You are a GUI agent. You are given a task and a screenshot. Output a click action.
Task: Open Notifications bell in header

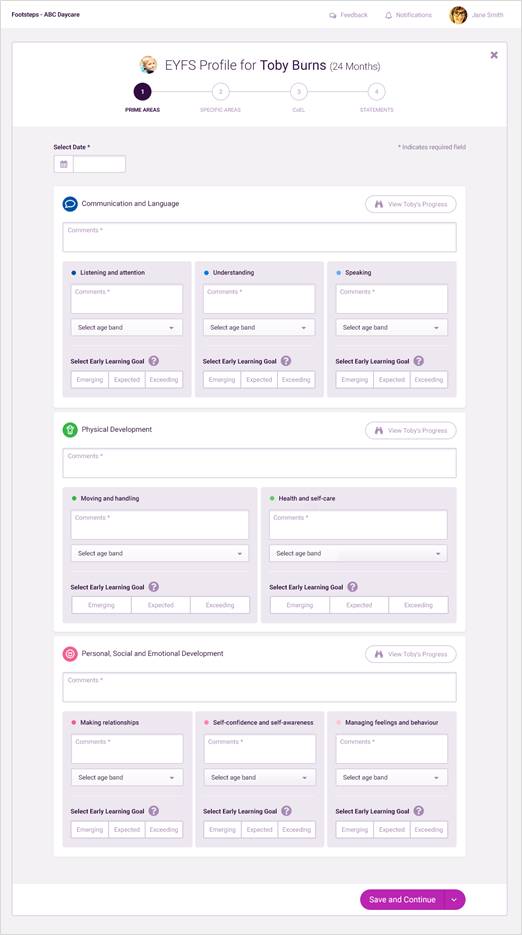coord(389,15)
